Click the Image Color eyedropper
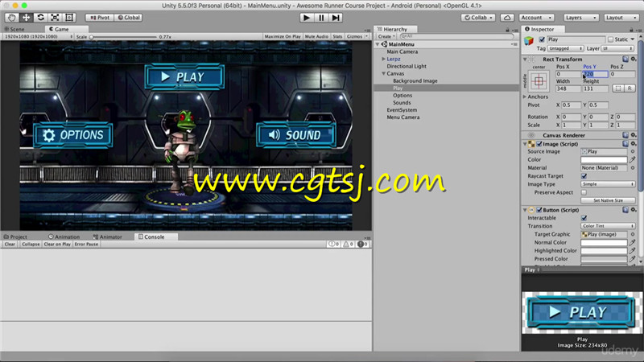This screenshot has width=644, height=362. pos(633,159)
